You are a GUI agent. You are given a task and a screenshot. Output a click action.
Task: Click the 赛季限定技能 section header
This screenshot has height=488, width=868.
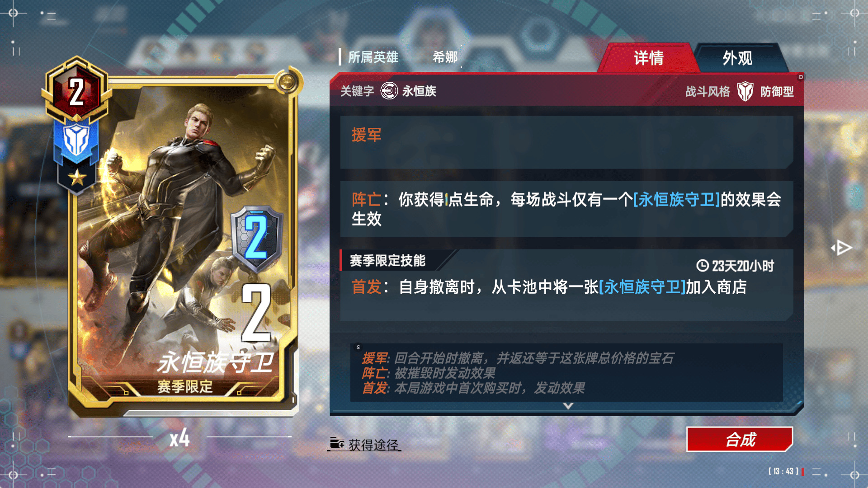tap(387, 261)
